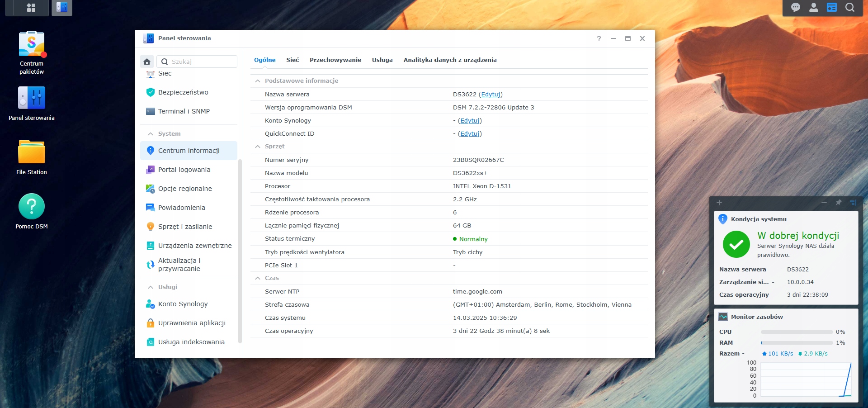Click the Monitor zasobów icon
The image size is (868, 408).
coord(723,317)
